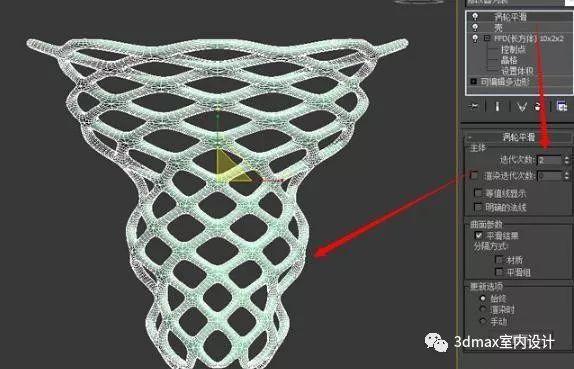Image resolution: width=574 pixels, height=369 pixels.
Task: Select 壳 in the modifier stack
Action: click(x=498, y=27)
